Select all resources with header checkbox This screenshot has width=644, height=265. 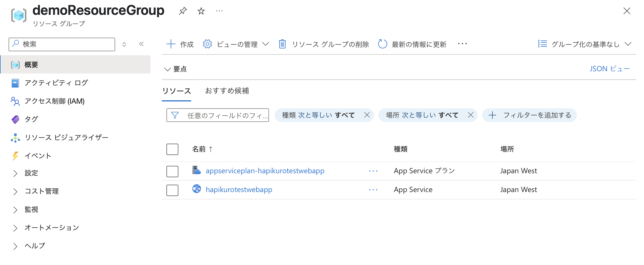click(172, 149)
